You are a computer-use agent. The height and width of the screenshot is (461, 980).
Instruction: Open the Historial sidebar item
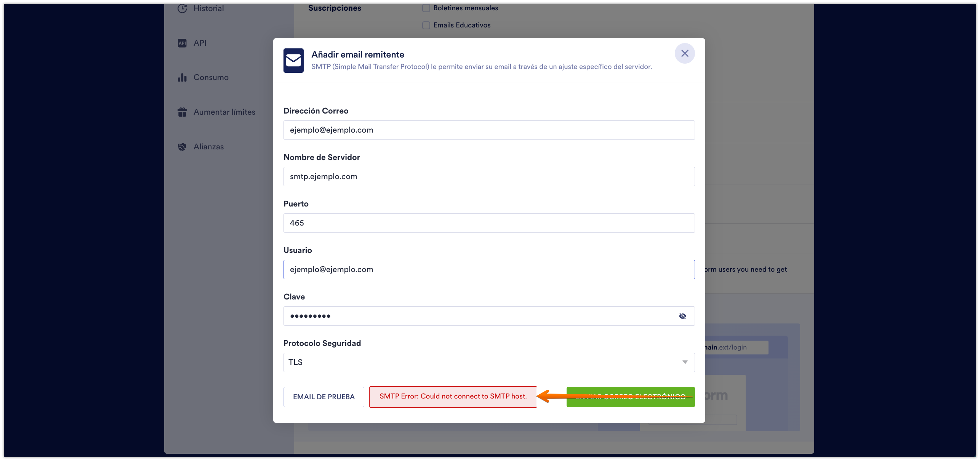tap(208, 8)
